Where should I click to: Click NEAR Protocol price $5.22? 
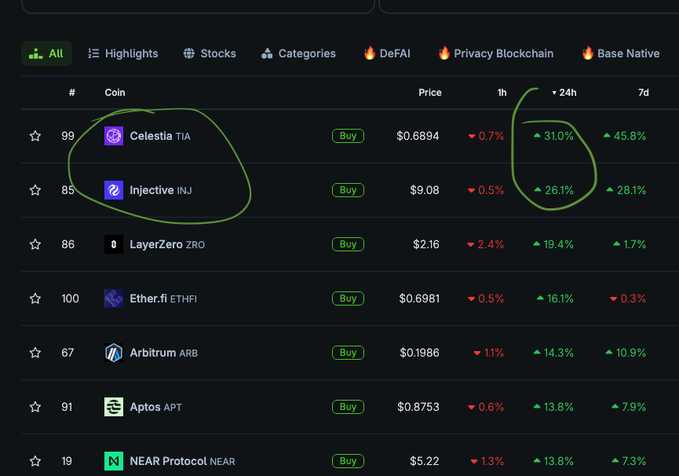coord(424,461)
